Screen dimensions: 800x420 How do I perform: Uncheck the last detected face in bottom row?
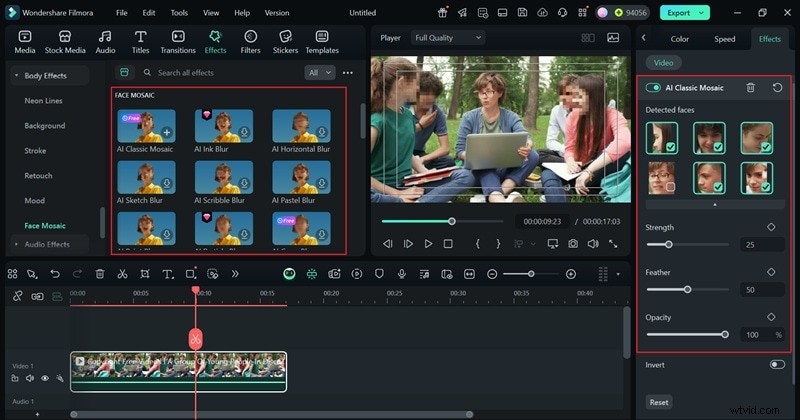(x=757, y=178)
